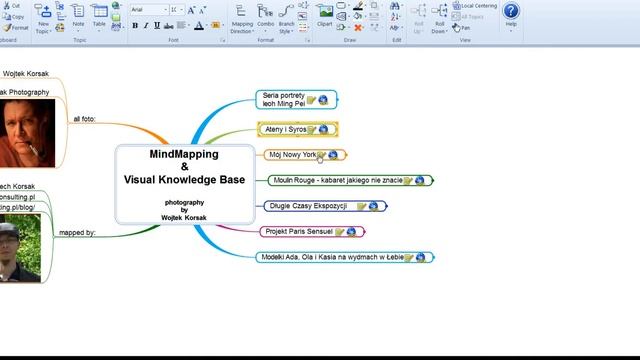Toggle Strikethrough formatting
This screenshot has height=360, width=640.
coord(168,26)
